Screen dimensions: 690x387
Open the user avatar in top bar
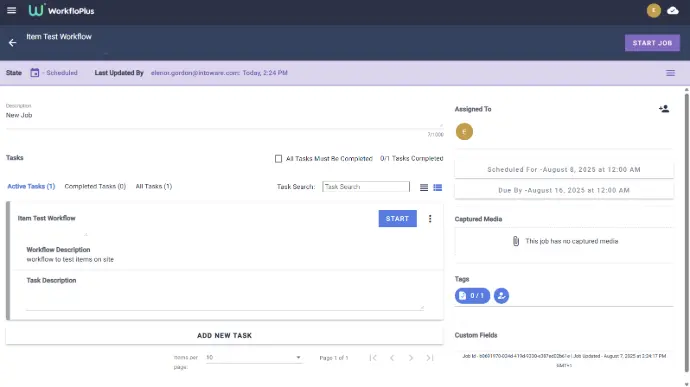(653, 10)
